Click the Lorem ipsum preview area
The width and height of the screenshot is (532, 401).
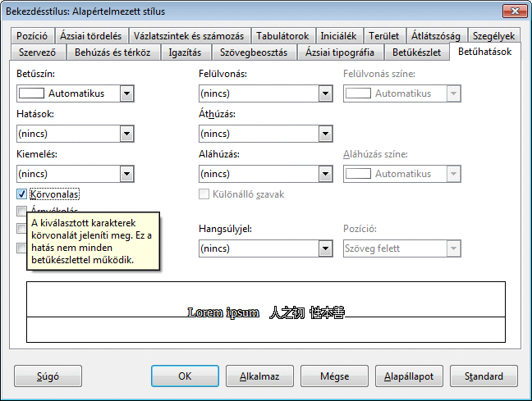click(266, 312)
